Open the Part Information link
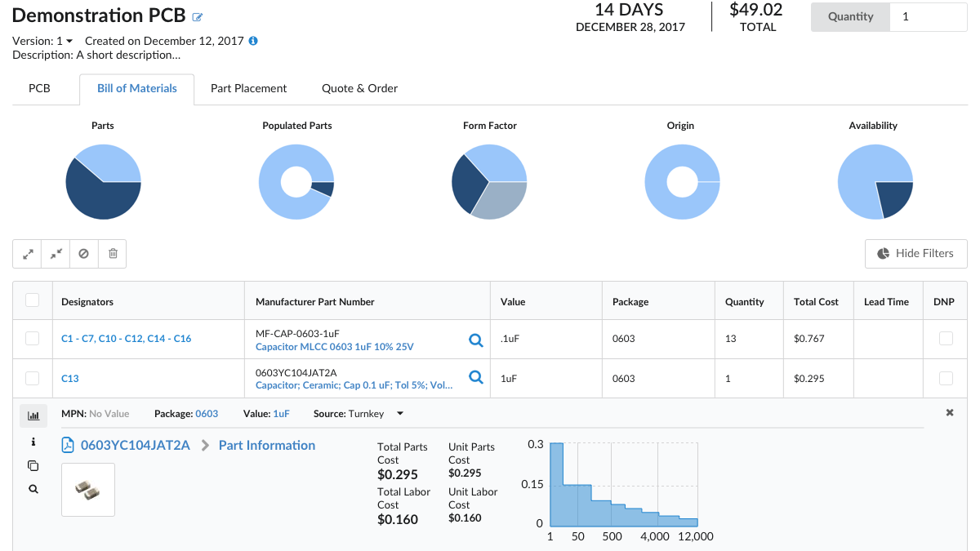The image size is (980, 551). click(x=265, y=445)
